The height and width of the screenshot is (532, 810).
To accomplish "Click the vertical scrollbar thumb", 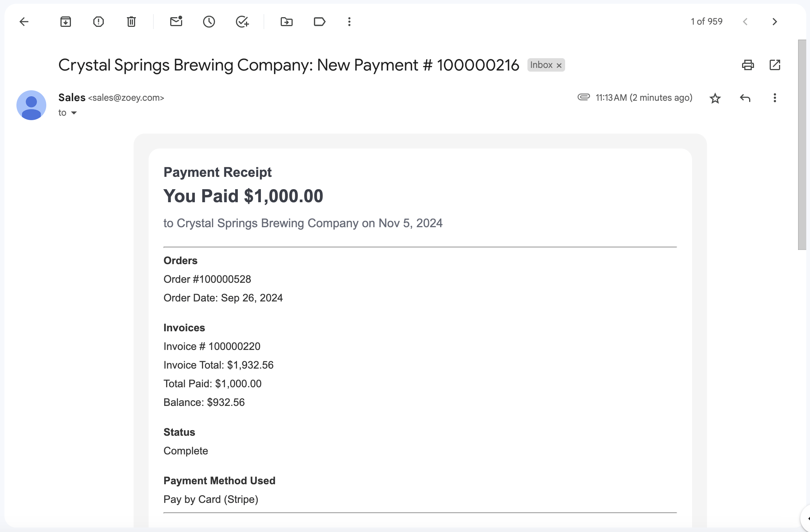I will (802, 145).
